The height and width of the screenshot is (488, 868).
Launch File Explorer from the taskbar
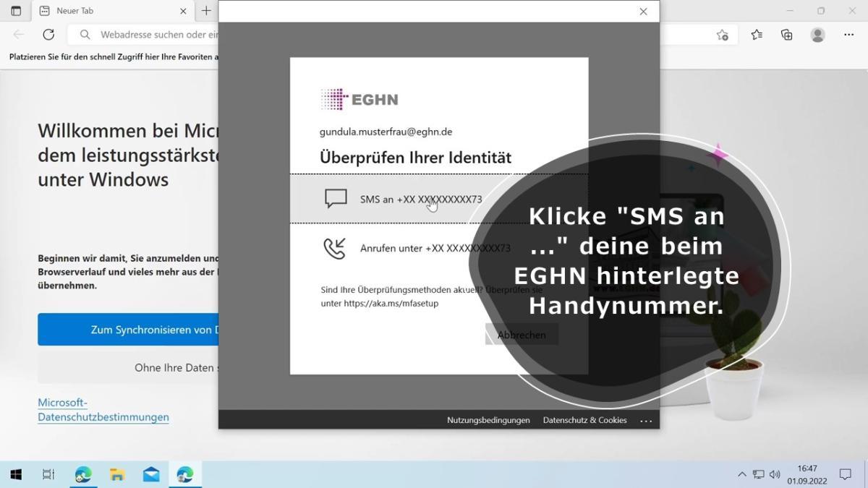coord(117,474)
